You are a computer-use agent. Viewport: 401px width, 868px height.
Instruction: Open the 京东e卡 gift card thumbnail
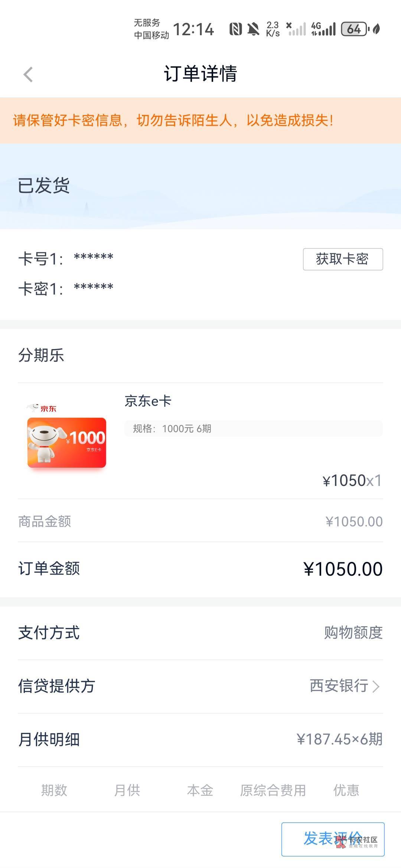pyautogui.click(x=67, y=442)
